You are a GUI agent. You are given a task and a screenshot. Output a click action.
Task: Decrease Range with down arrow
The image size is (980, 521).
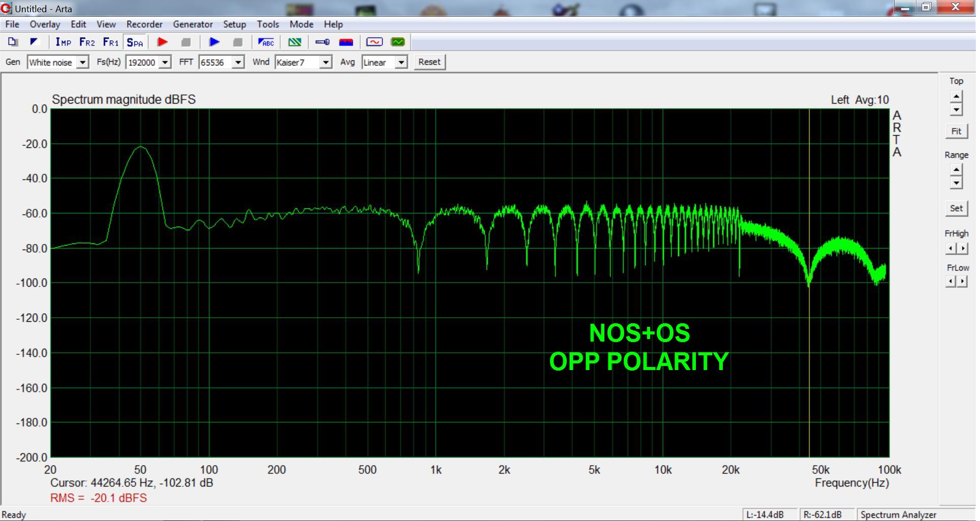tap(956, 183)
